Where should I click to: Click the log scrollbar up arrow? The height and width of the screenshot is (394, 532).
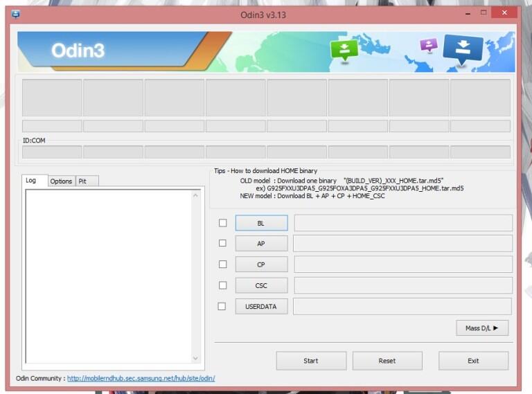195,196
